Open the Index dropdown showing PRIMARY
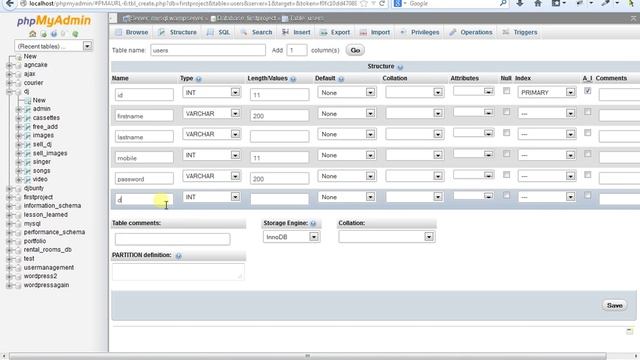 click(547, 93)
